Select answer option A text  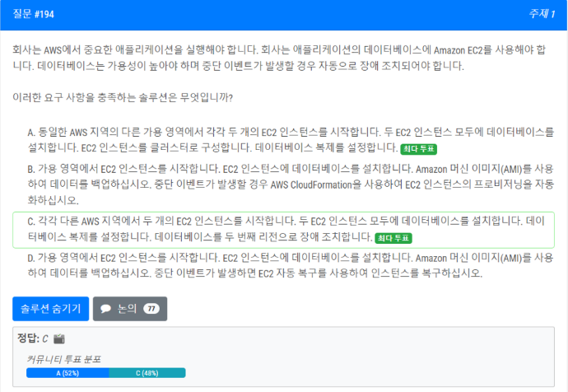click(291, 140)
